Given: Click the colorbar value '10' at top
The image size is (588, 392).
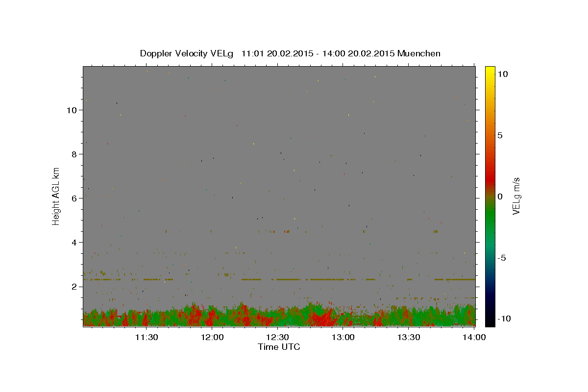Looking at the screenshot, I should pos(502,74).
